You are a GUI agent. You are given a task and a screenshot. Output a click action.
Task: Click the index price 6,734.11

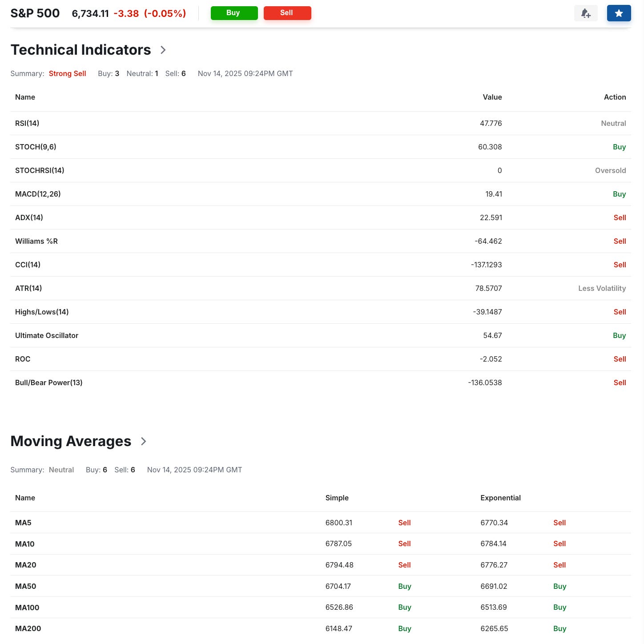[90, 13]
